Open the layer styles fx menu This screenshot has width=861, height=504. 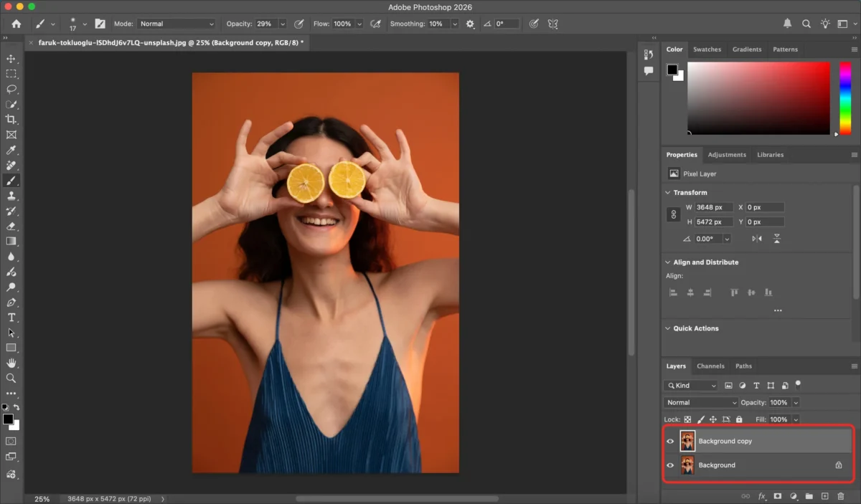(x=762, y=495)
